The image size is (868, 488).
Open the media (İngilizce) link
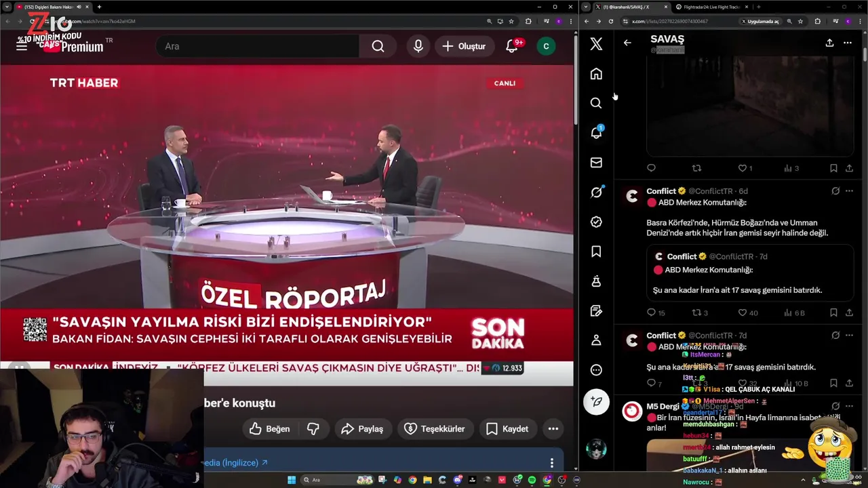(x=236, y=463)
